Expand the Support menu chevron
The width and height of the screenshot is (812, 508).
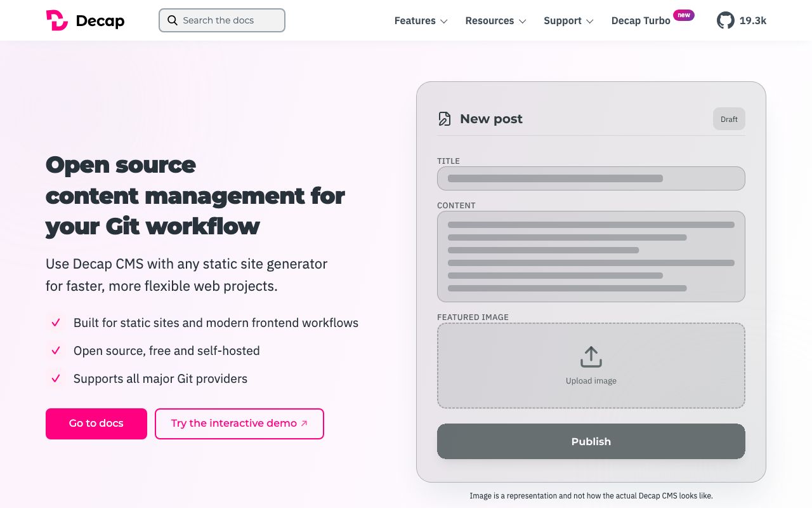(x=590, y=21)
